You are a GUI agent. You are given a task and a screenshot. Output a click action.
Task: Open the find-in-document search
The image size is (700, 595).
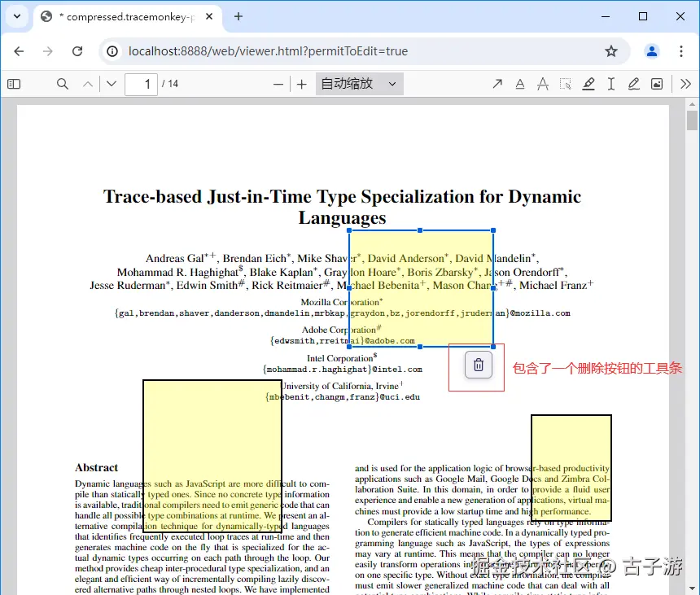pyautogui.click(x=63, y=84)
